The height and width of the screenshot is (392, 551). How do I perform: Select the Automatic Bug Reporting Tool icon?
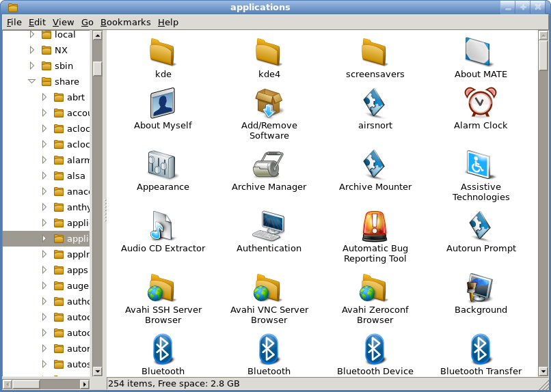[374, 226]
